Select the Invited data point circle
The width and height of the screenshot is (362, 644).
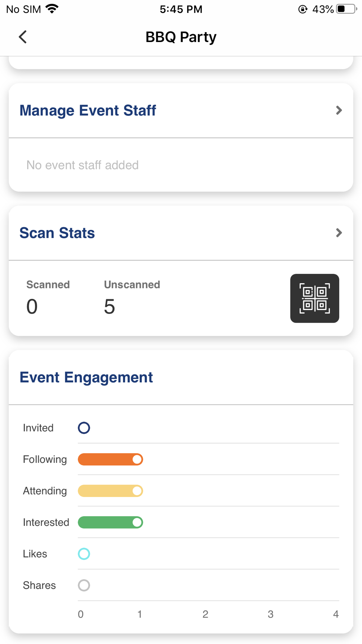[84, 428]
